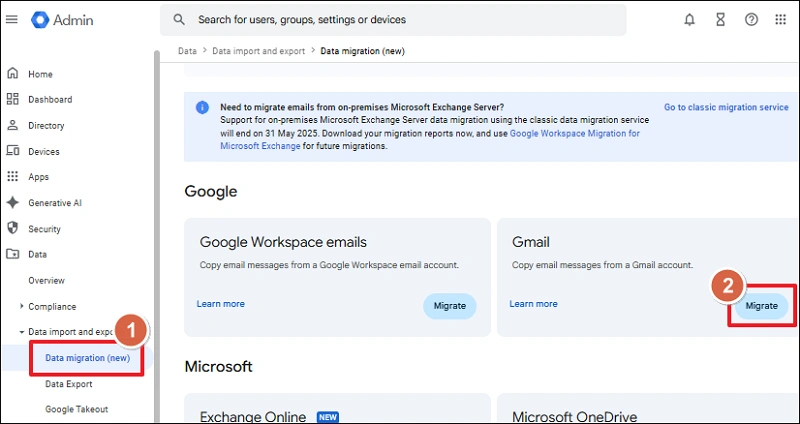Open Learn more for Google Workspace emails

pyautogui.click(x=220, y=304)
